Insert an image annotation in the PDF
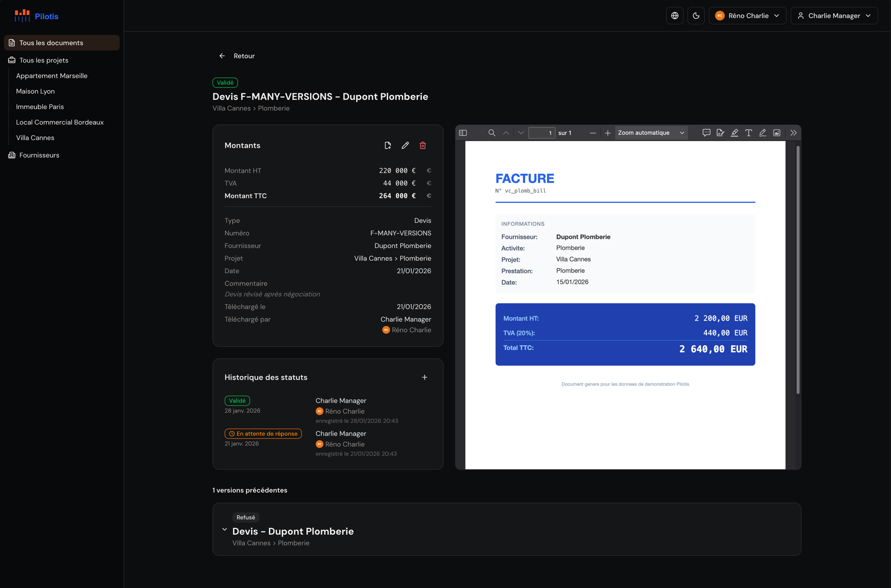Viewport: 891px width, 588px height. (x=777, y=132)
